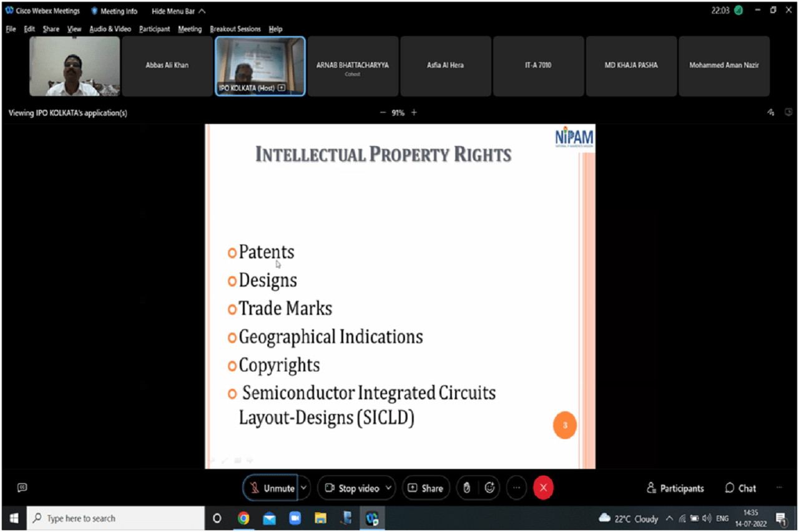Zoom out shared content with minus icon
799x532 pixels.
coord(383,113)
